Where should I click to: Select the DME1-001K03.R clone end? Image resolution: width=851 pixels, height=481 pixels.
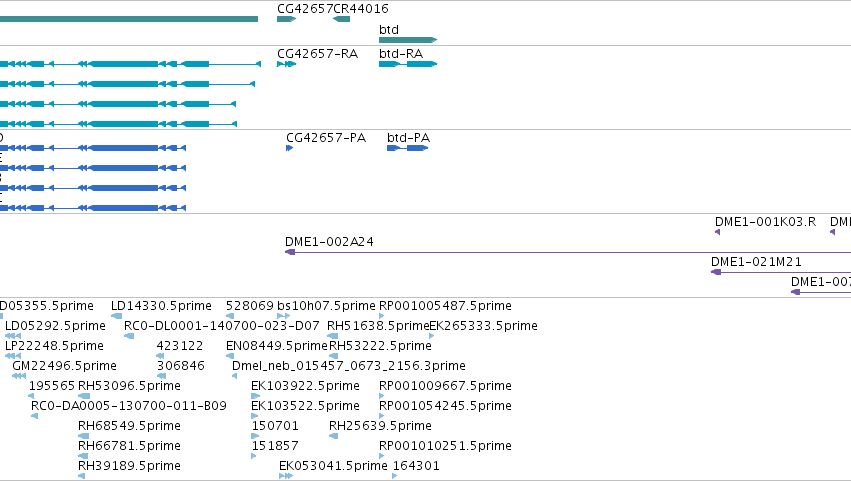click(x=717, y=232)
